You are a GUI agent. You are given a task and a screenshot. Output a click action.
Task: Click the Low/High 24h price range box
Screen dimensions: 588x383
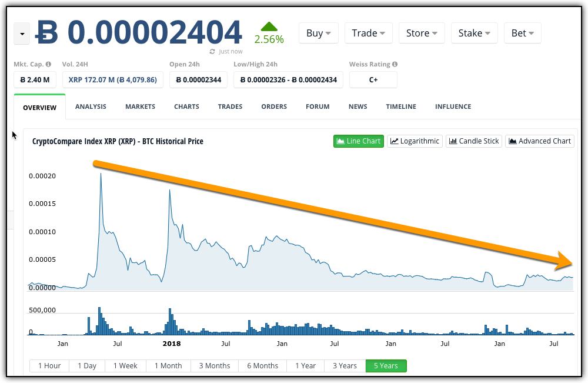click(x=288, y=79)
